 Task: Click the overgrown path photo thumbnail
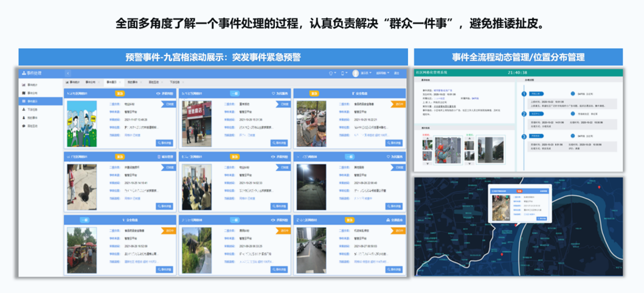click(x=196, y=250)
